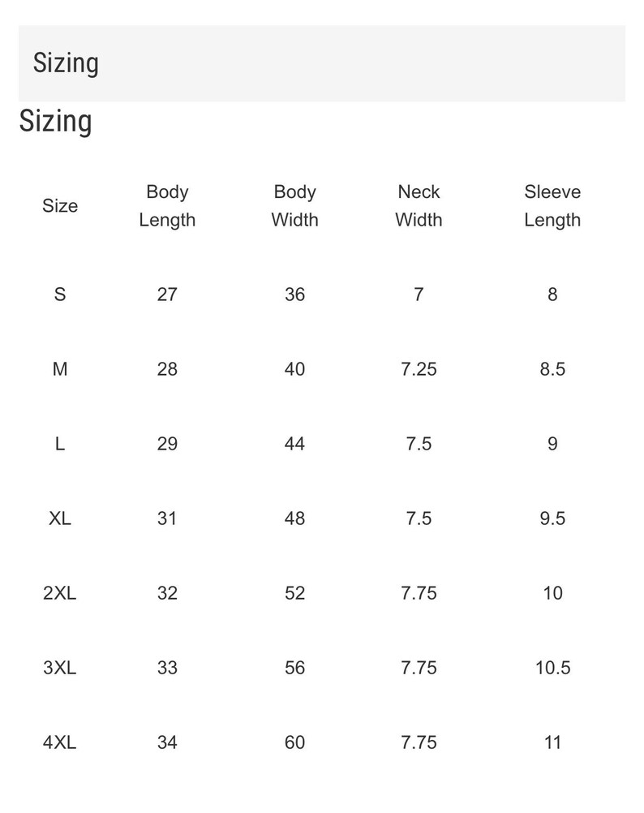Screen dimensions: 644x813
Task: Click the Body Length column header
Action: tap(167, 206)
